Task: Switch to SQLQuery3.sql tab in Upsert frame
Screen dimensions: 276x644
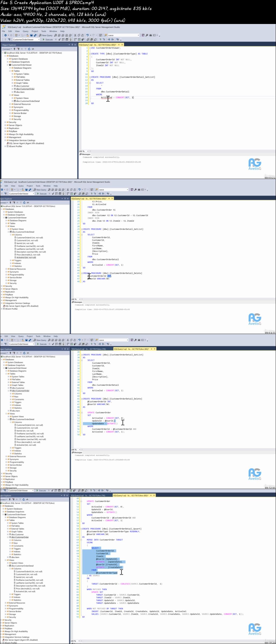Action: click(88, 495)
